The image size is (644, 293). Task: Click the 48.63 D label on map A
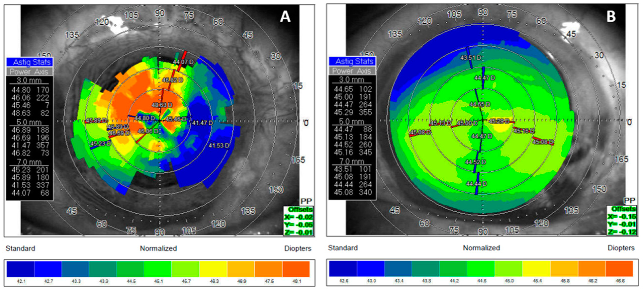(162, 105)
